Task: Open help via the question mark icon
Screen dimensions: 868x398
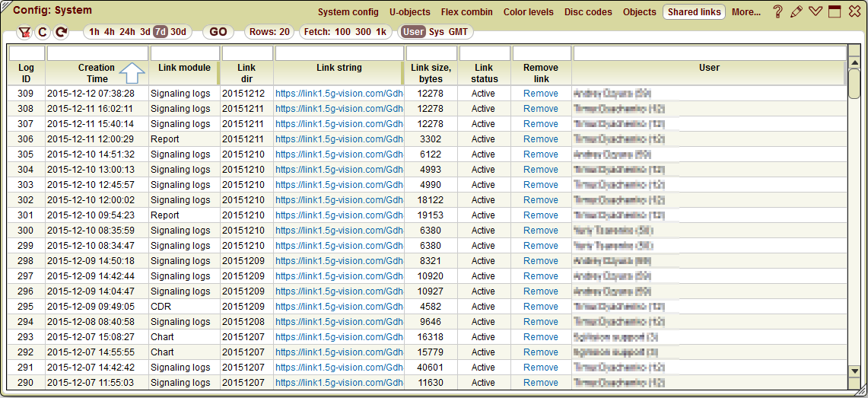Action: 777,11
